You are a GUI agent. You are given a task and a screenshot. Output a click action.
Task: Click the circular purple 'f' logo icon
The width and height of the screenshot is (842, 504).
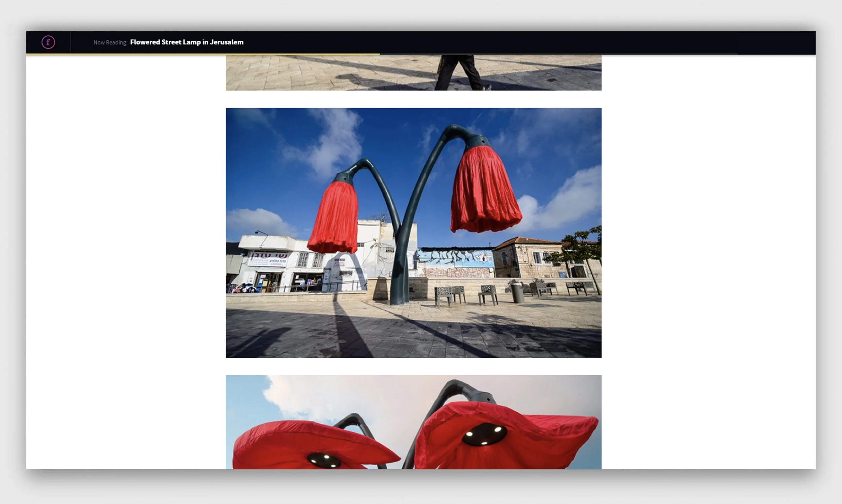click(48, 42)
